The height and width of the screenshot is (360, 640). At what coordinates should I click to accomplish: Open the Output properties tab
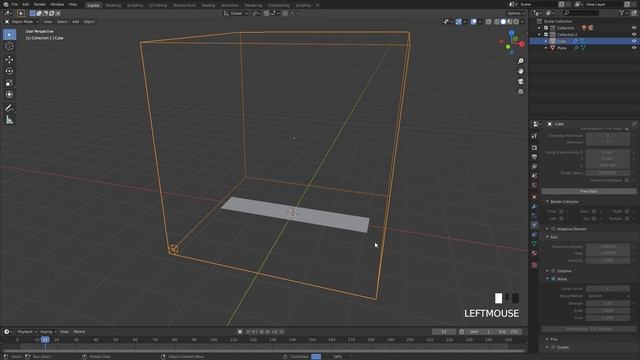pyautogui.click(x=534, y=157)
